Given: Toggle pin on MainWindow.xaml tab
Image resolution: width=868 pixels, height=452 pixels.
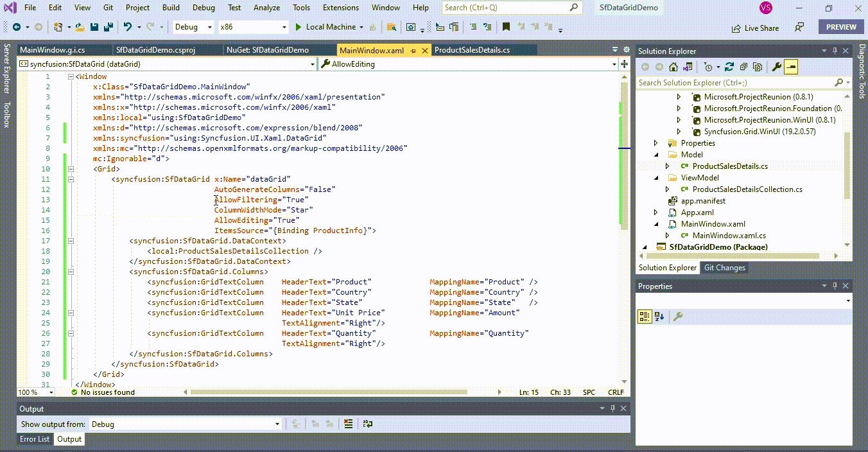Looking at the screenshot, I should point(413,50).
